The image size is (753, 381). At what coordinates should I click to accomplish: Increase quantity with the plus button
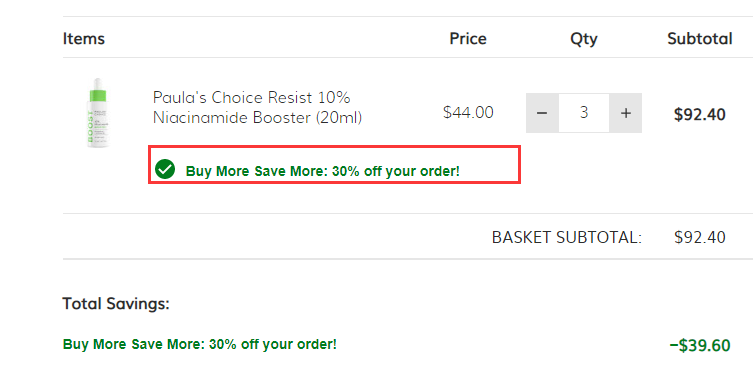pos(626,113)
